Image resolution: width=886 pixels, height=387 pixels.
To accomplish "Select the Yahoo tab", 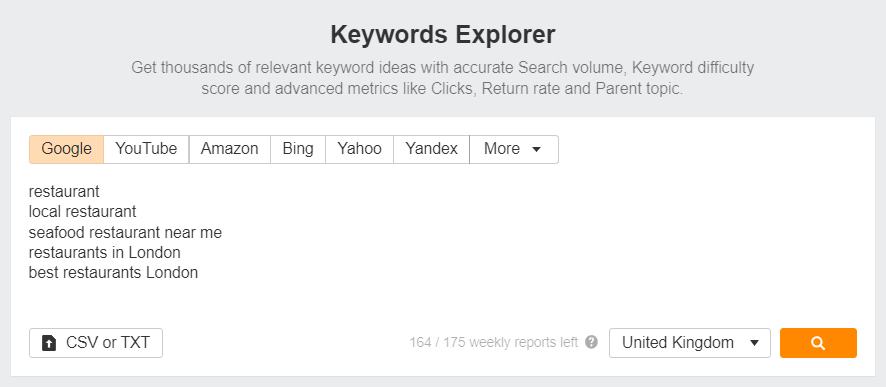I will [x=359, y=149].
